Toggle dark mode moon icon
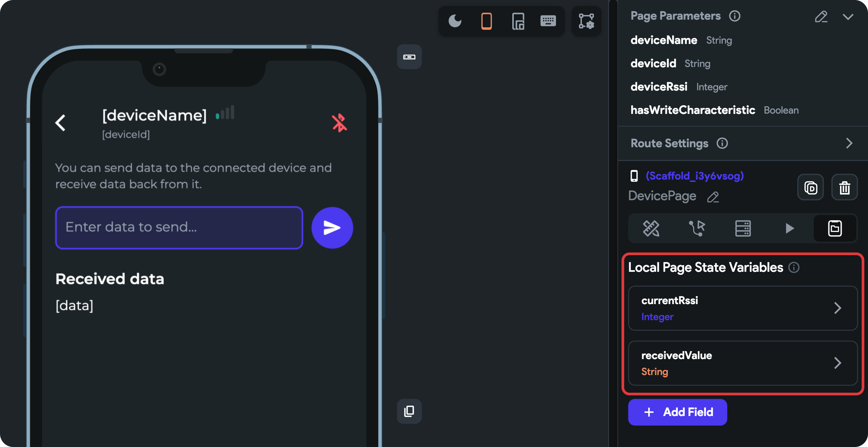This screenshot has height=447, width=868. 455,21
